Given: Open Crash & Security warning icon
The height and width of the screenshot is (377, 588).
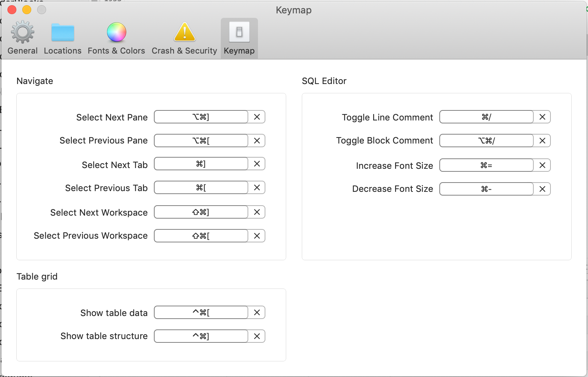Looking at the screenshot, I should [185, 32].
